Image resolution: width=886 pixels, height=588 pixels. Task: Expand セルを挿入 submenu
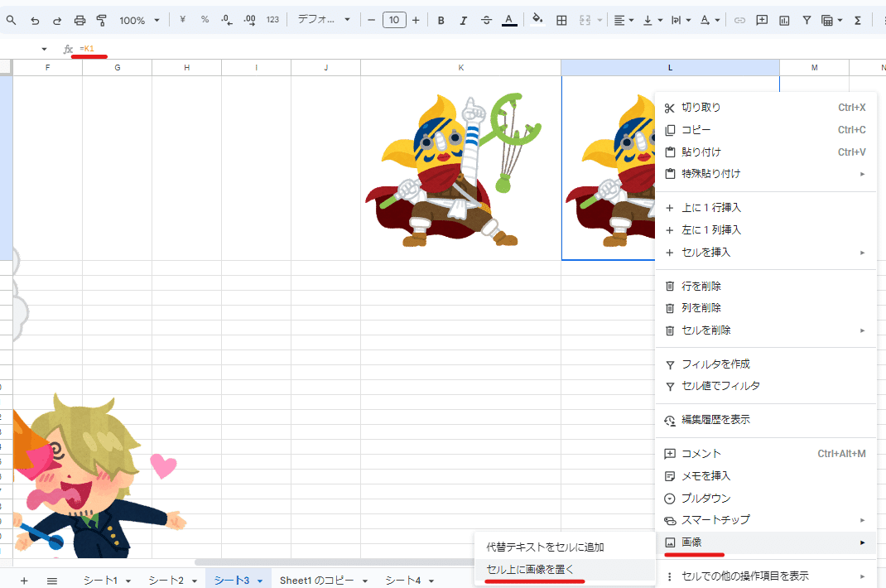tap(765, 252)
